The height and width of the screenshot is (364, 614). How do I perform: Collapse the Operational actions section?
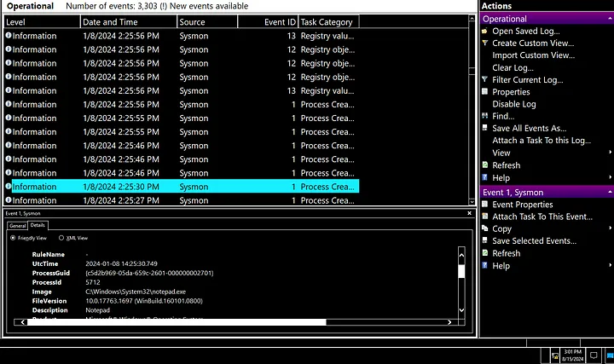pyautogui.click(x=609, y=19)
